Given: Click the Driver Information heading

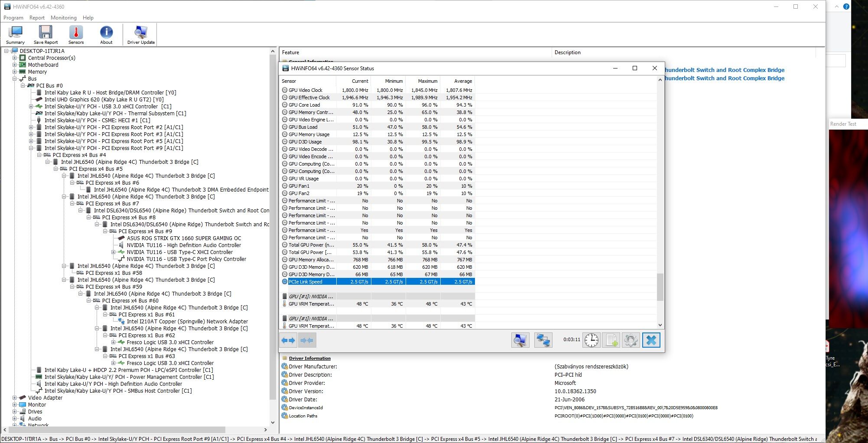Looking at the screenshot, I should 309,358.
